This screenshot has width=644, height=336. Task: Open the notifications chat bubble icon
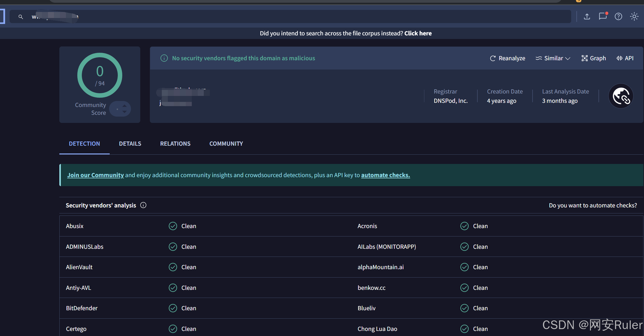603,16
